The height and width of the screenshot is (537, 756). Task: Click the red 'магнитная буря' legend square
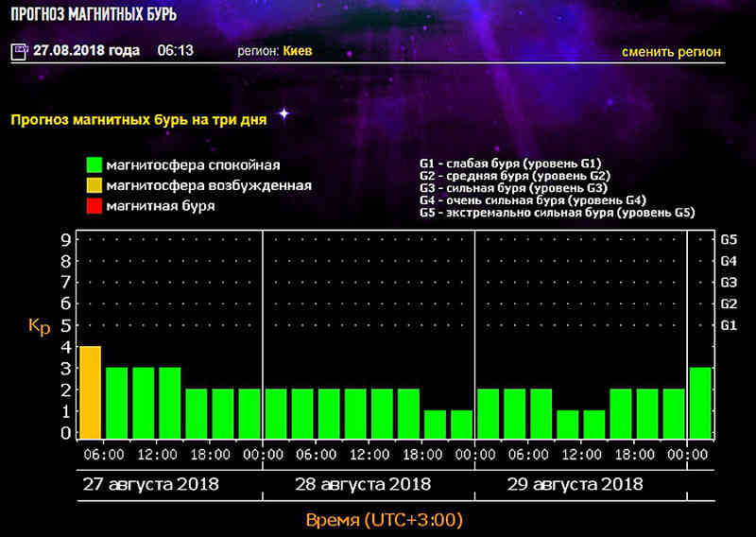click(94, 205)
